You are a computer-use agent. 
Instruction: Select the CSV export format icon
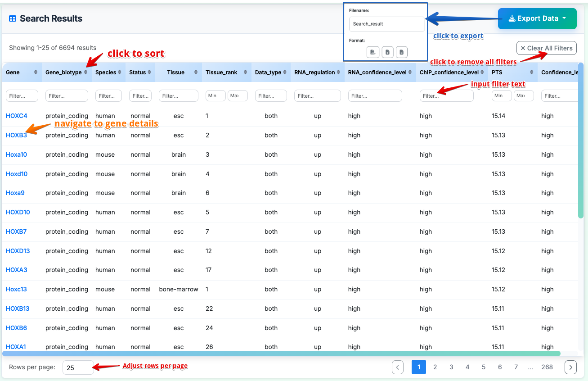[373, 52]
